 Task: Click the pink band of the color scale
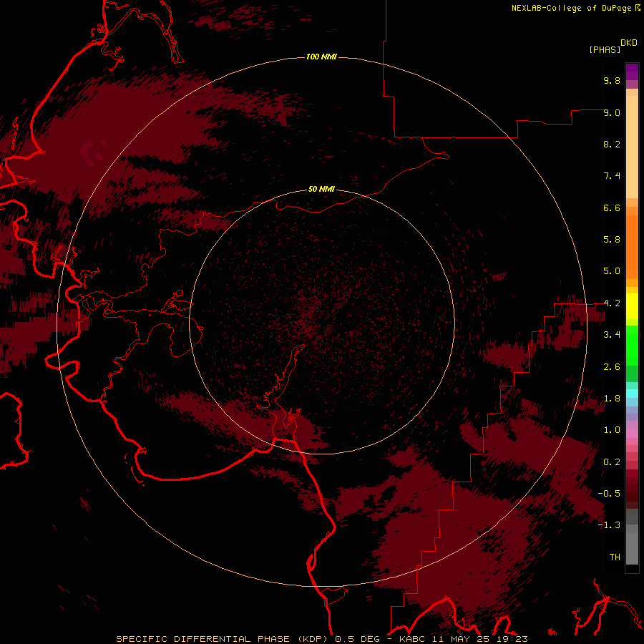pyautogui.click(x=632, y=434)
